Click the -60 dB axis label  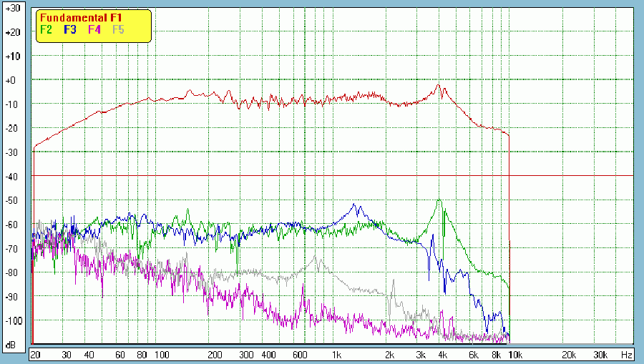(x=12, y=225)
